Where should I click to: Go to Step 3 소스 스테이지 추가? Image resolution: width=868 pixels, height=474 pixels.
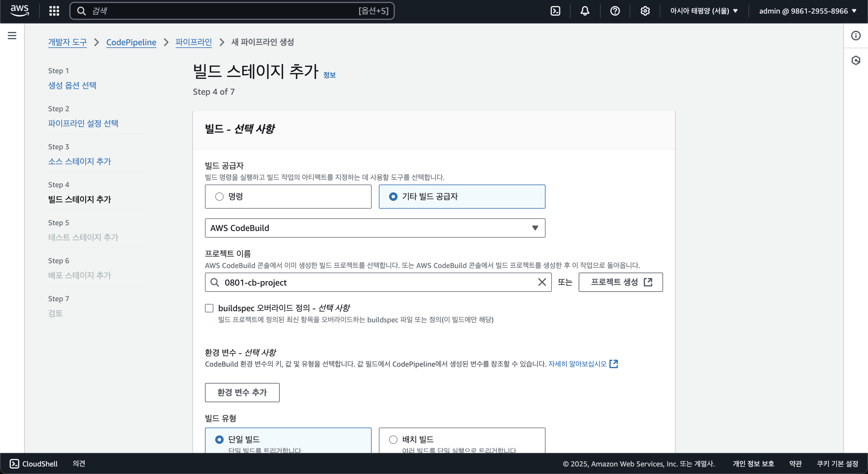(80, 161)
